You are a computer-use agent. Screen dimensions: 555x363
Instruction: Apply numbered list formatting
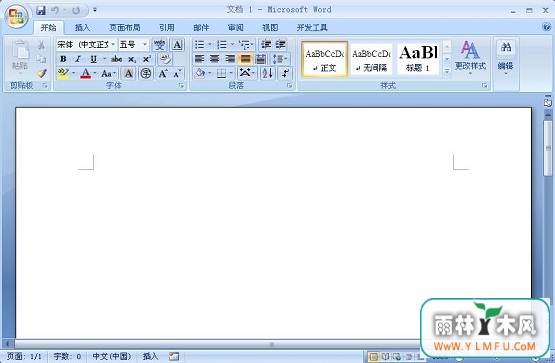tap(222, 45)
